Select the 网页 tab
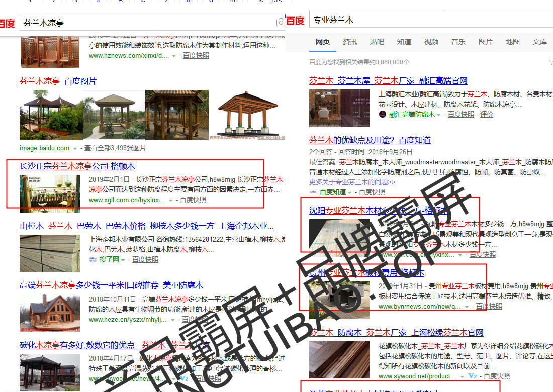Image resolution: width=553 pixels, height=392 pixels. [x=322, y=42]
